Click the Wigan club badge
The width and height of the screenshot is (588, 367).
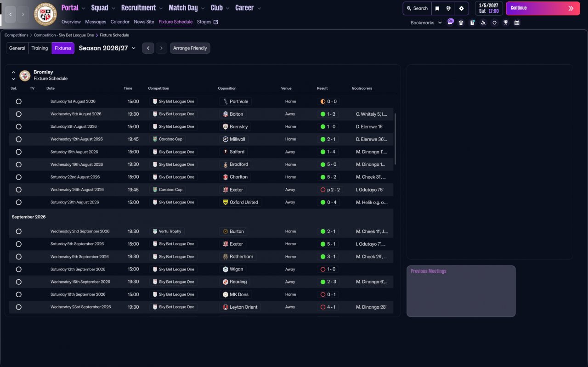click(x=225, y=269)
